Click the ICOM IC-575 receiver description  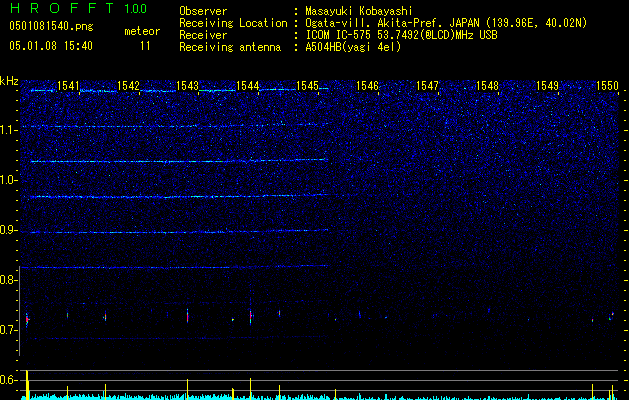[x=401, y=35]
